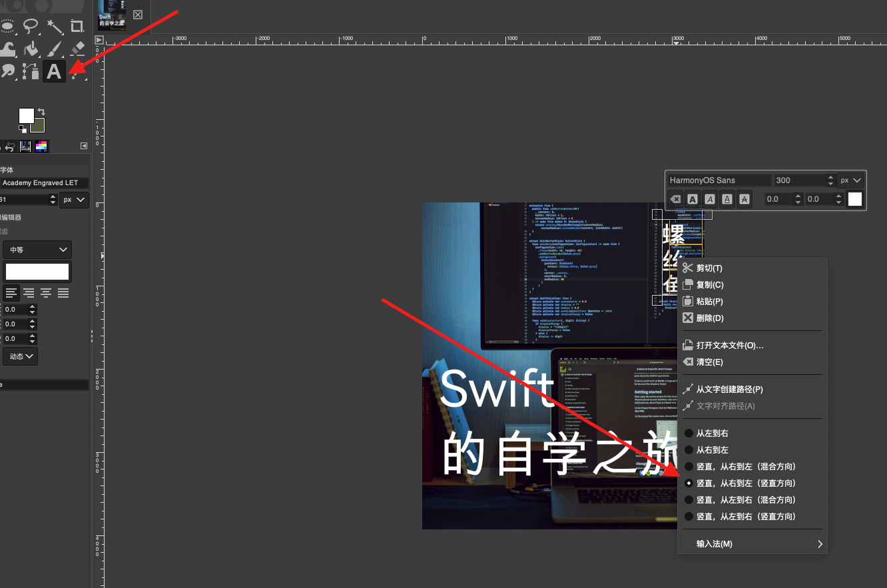
Task: Open the 中等 hinting dropdown
Action: [x=37, y=250]
